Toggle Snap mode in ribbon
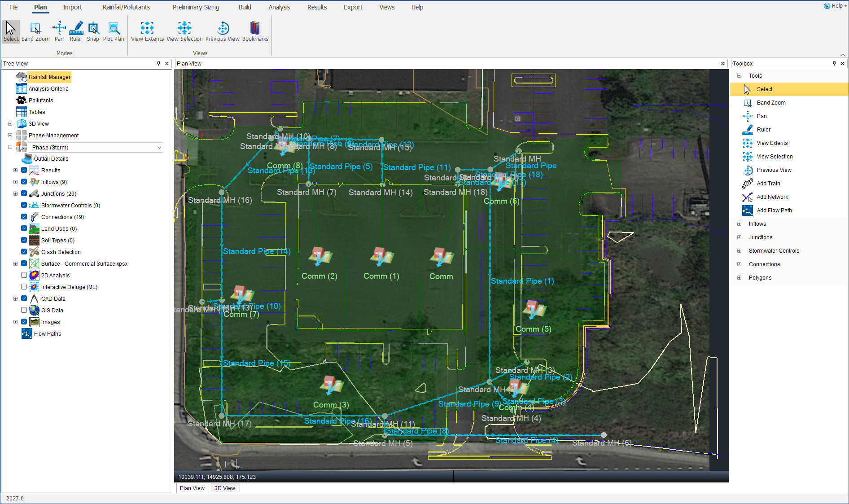Viewport: 849px width, 504px height. pos(93,31)
